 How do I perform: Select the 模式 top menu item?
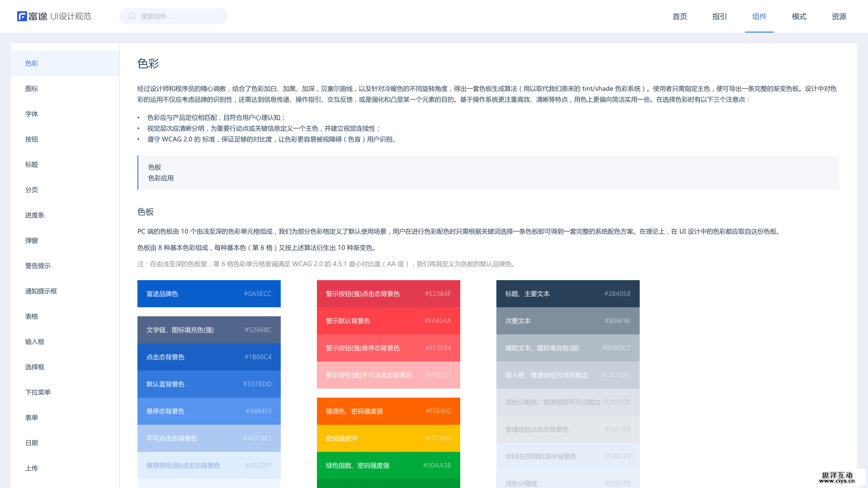(x=799, y=16)
